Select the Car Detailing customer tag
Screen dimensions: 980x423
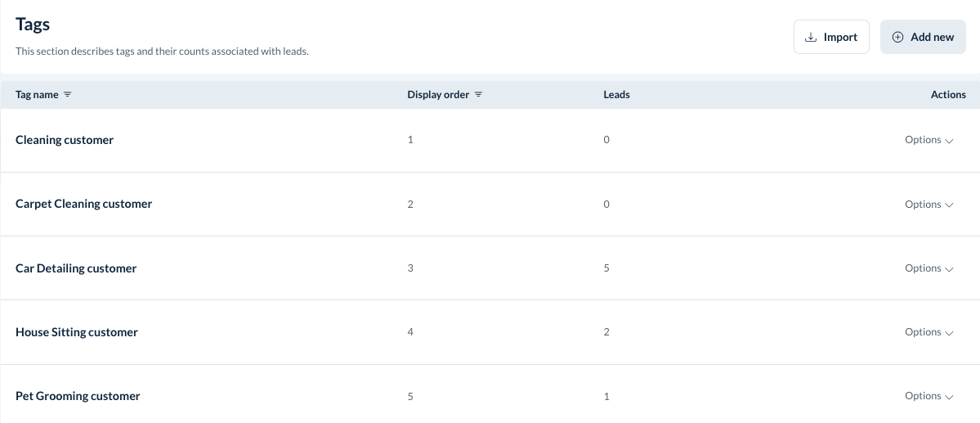(x=76, y=268)
